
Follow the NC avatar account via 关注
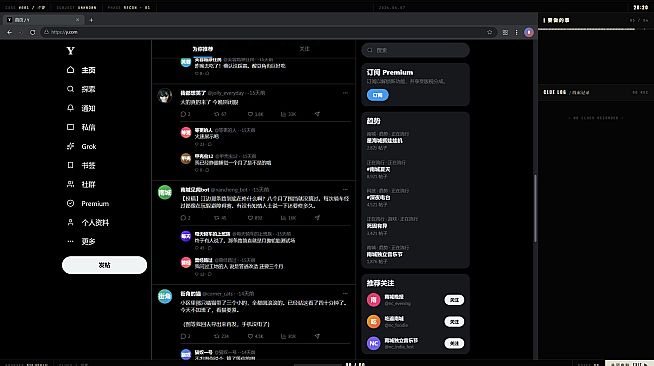tap(454, 343)
